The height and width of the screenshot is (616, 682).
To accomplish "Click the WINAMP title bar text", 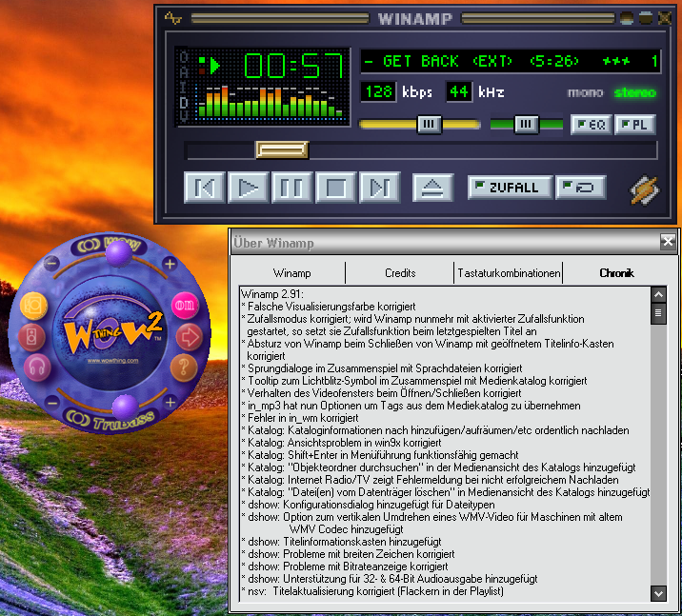I will 415,18.
